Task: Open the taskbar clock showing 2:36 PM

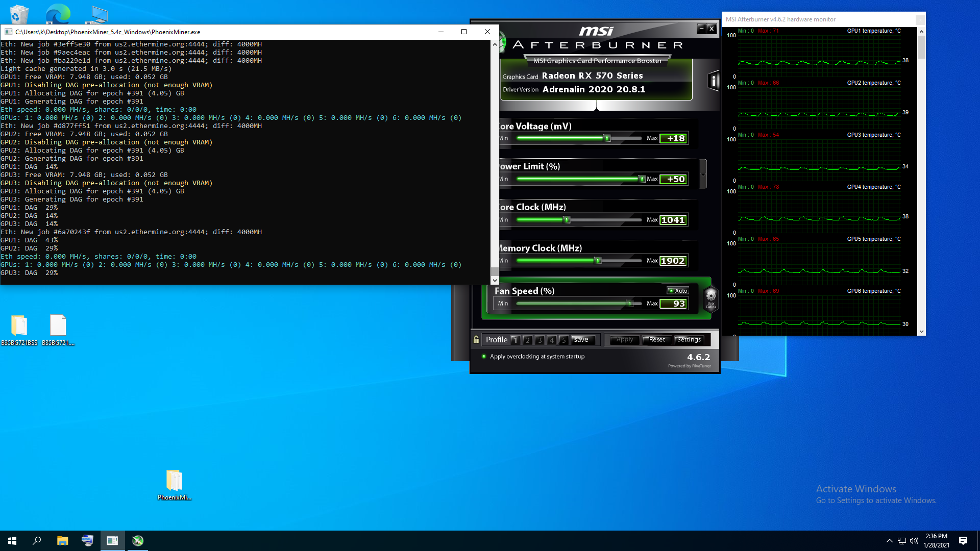Action: 936,541
